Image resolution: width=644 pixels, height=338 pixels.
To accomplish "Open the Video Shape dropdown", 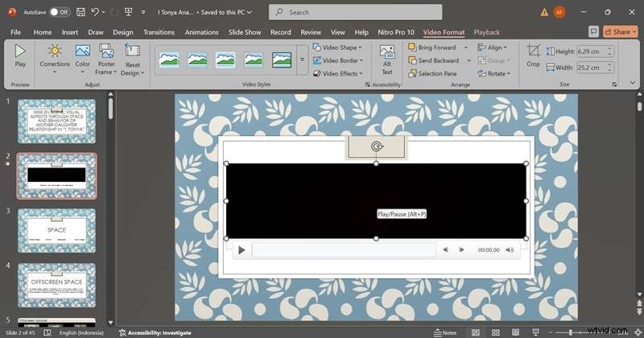I will point(337,47).
